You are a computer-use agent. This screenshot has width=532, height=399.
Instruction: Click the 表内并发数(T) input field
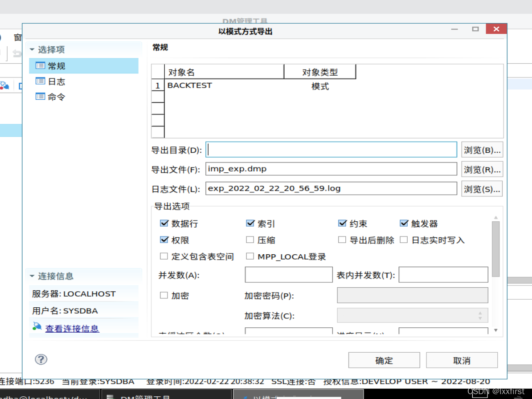tap(443, 275)
